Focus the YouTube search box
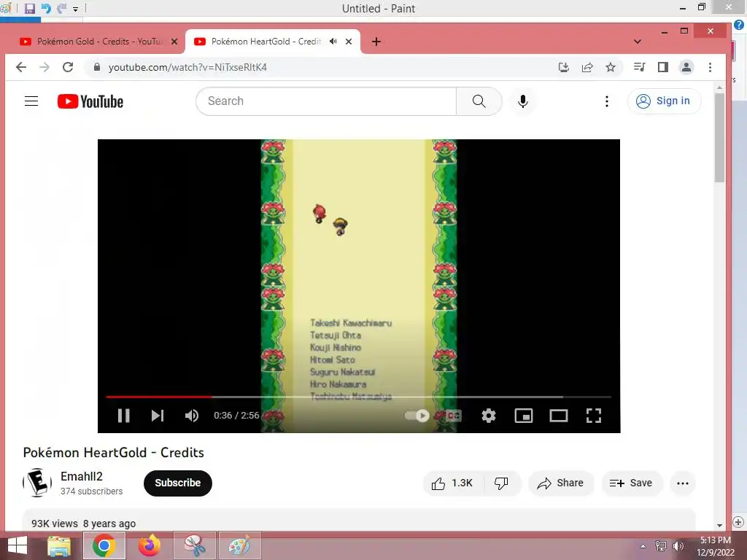The width and height of the screenshot is (747, 560). click(x=326, y=101)
